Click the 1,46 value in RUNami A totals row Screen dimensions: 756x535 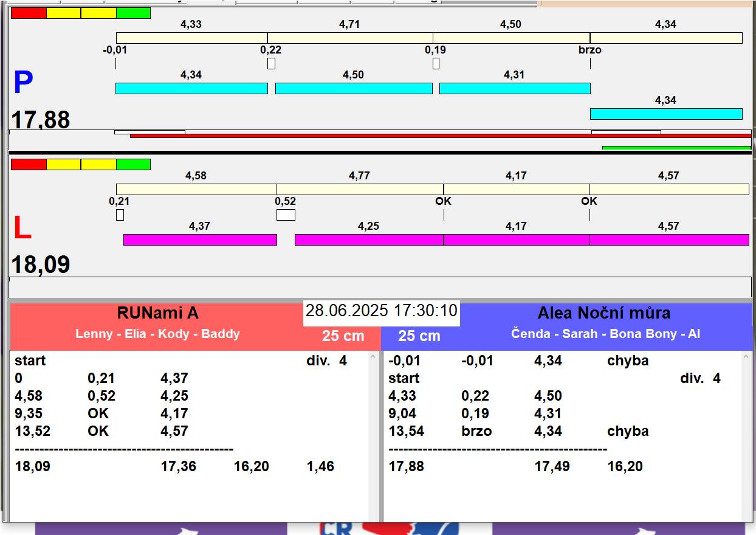click(320, 466)
